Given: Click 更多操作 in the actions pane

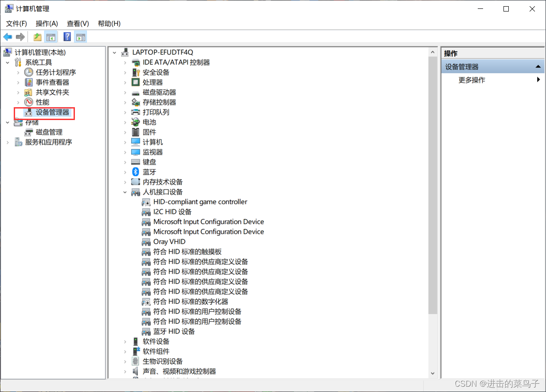Looking at the screenshot, I should coord(472,80).
